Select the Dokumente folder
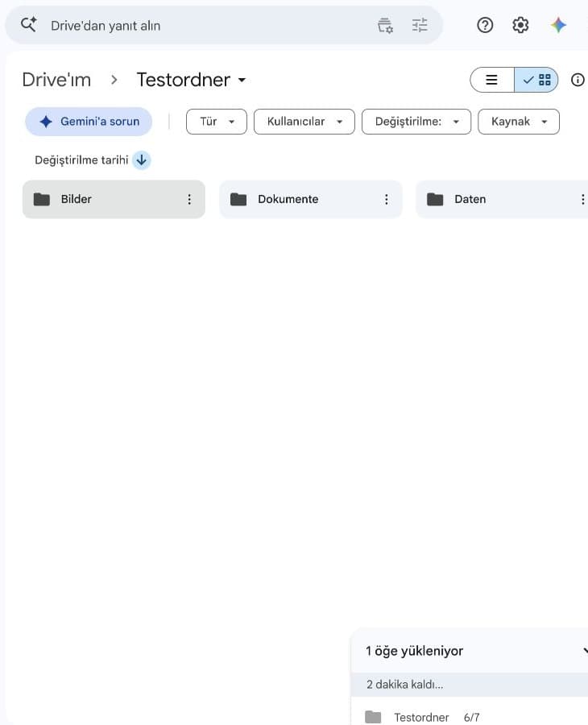The width and height of the screenshot is (588, 725). 311,199
